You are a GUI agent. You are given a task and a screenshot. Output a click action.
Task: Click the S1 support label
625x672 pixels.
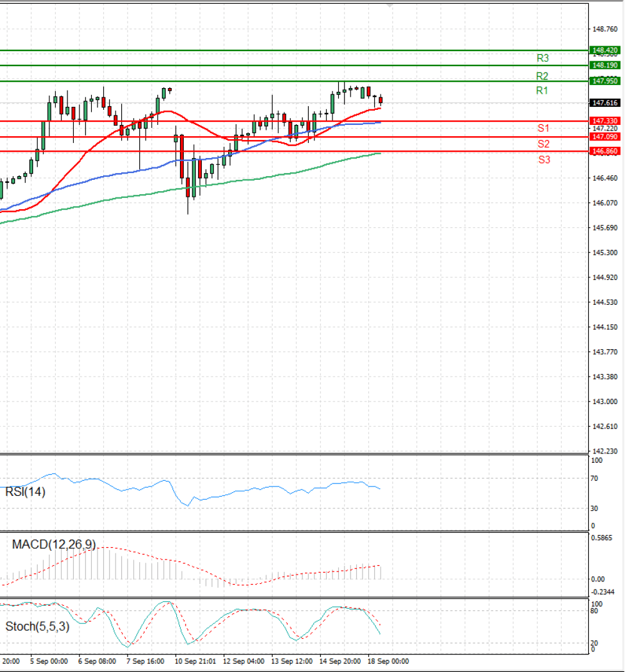click(x=544, y=128)
